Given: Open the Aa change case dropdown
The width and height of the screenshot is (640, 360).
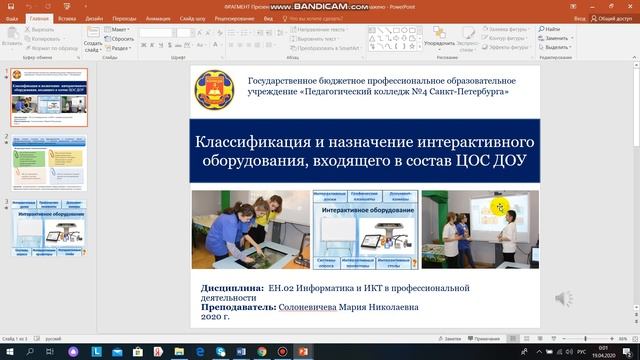Looking at the screenshot, I should pos(201,45).
